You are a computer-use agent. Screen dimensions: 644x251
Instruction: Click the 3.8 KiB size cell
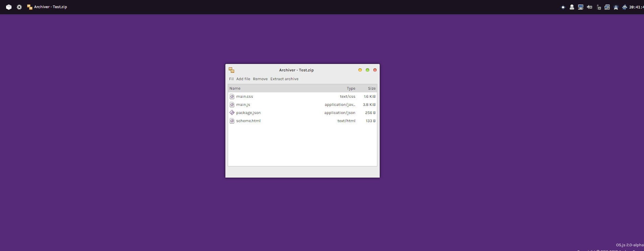[369, 105]
